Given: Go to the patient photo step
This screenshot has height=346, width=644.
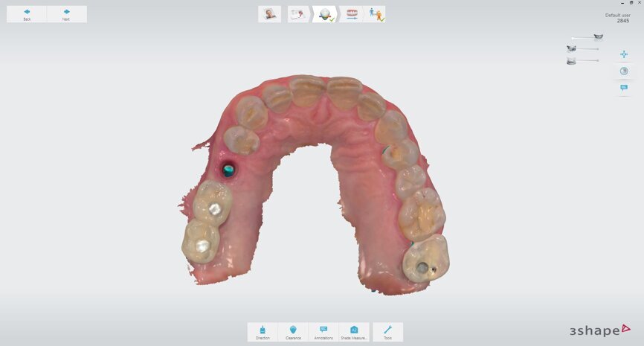Looking at the screenshot, I should [x=268, y=14].
